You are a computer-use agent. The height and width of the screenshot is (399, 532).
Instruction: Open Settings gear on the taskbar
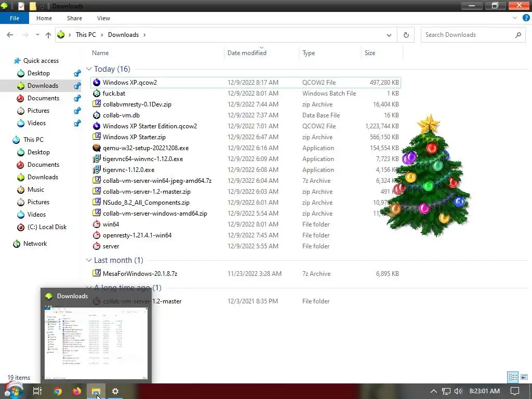coord(115,391)
